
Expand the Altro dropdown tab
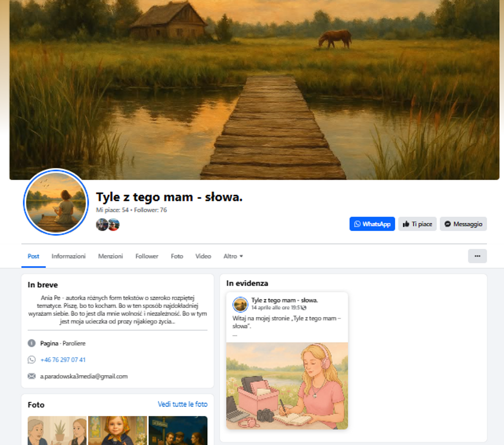pos(233,256)
